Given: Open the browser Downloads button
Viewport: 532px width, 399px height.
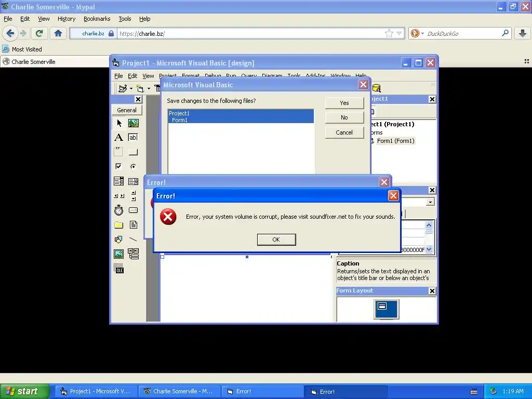Looking at the screenshot, I should (x=523, y=33).
